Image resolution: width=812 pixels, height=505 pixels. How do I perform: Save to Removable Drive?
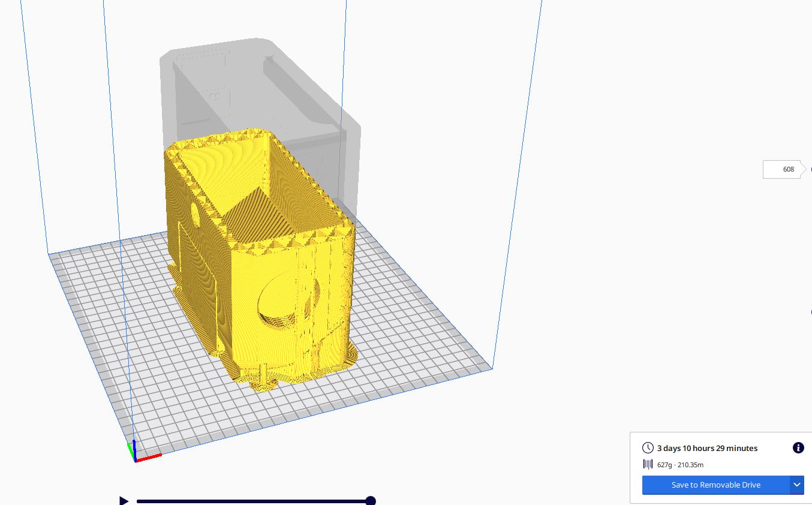[x=715, y=485]
